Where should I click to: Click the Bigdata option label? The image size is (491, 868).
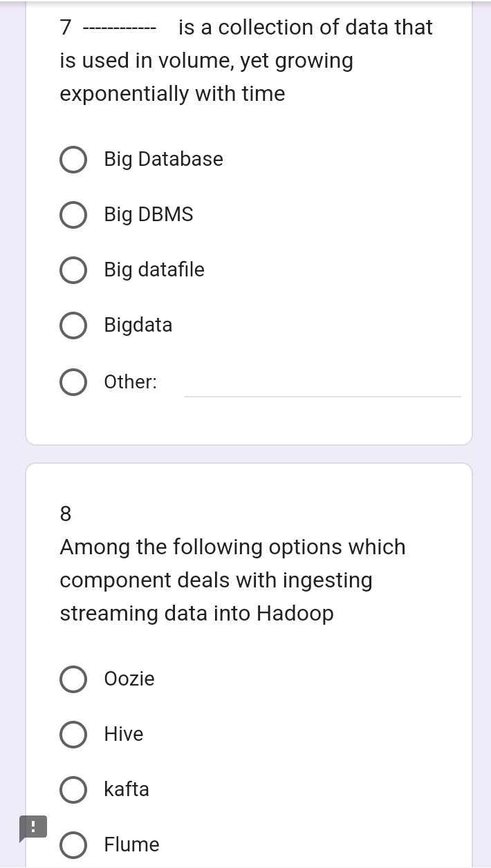(138, 325)
